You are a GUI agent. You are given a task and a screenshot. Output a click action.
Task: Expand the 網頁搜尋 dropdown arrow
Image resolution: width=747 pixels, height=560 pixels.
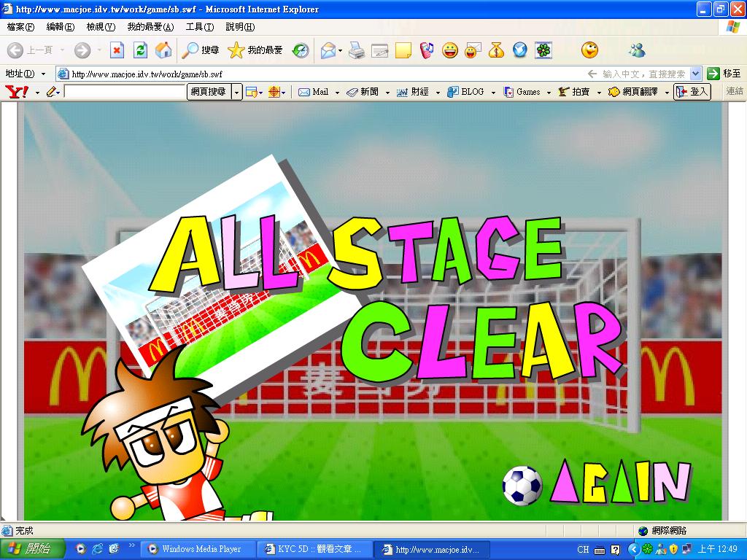point(237,92)
